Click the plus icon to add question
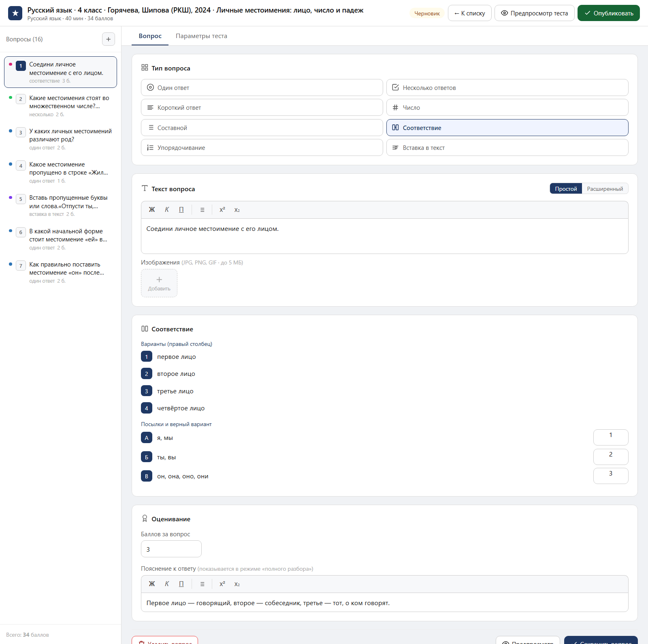Image resolution: width=648 pixels, height=644 pixels. click(x=108, y=39)
